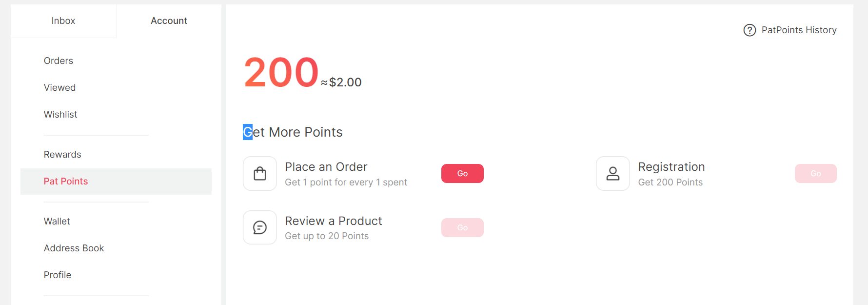Click the Get More Points heading
Viewport: 868px width, 305px height.
pyautogui.click(x=293, y=132)
